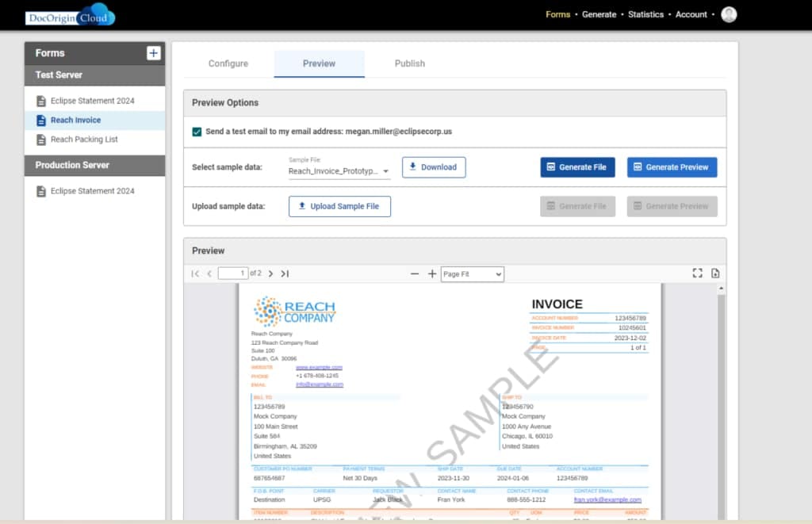Open the user profile avatar
Viewport: 812px width, 524px height.
(x=729, y=14)
